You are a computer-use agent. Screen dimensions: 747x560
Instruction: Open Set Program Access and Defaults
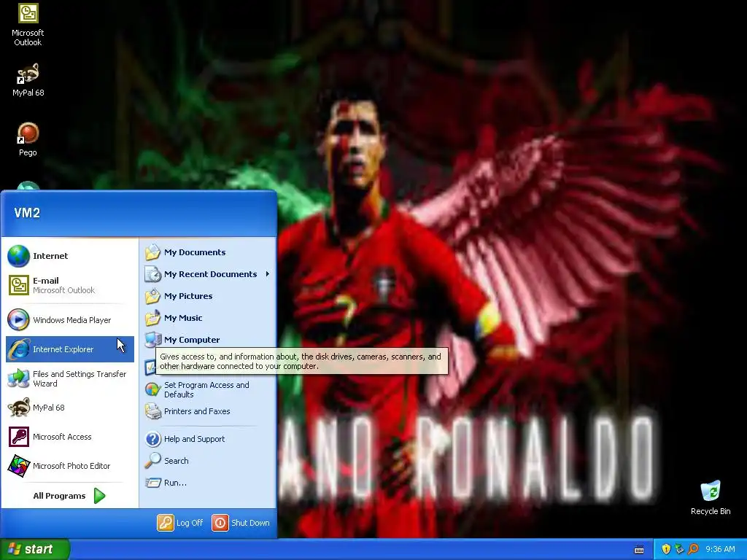208,389
